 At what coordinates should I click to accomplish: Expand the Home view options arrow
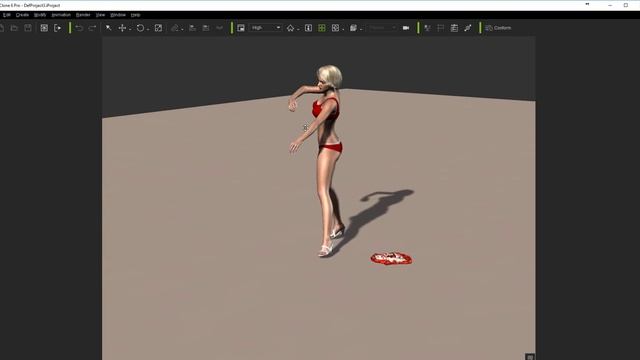tap(298, 29)
